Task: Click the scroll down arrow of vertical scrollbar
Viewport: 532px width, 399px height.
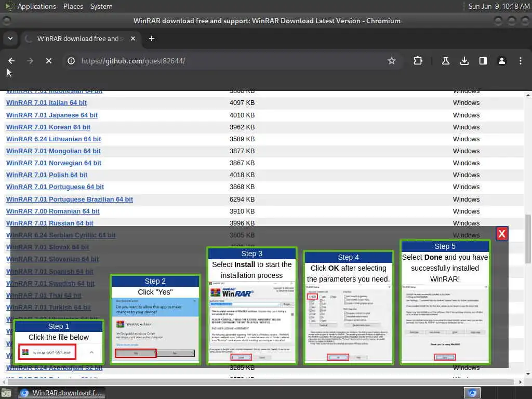Action: point(528,374)
